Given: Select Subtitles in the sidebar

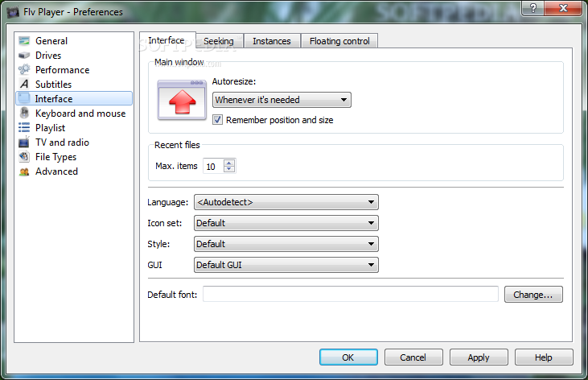Looking at the screenshot, I should [x=53, y=84].
